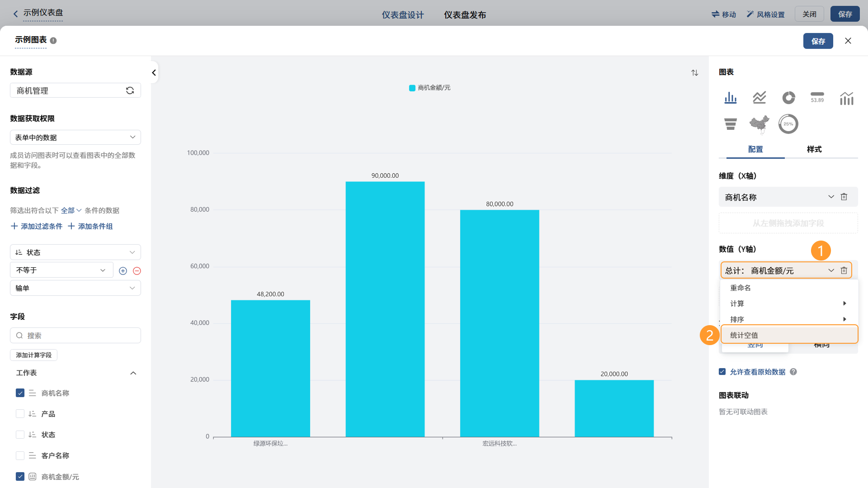Click the 90,000.00 bar in the chart
The image size is (868, 488).
[x=385, y=309]
